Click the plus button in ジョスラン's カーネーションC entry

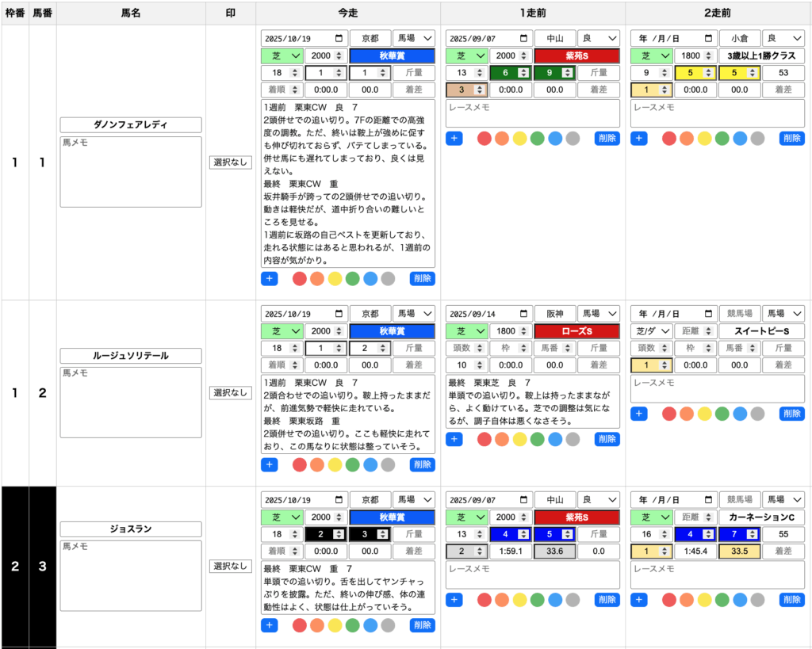click(x=638, y=600)
